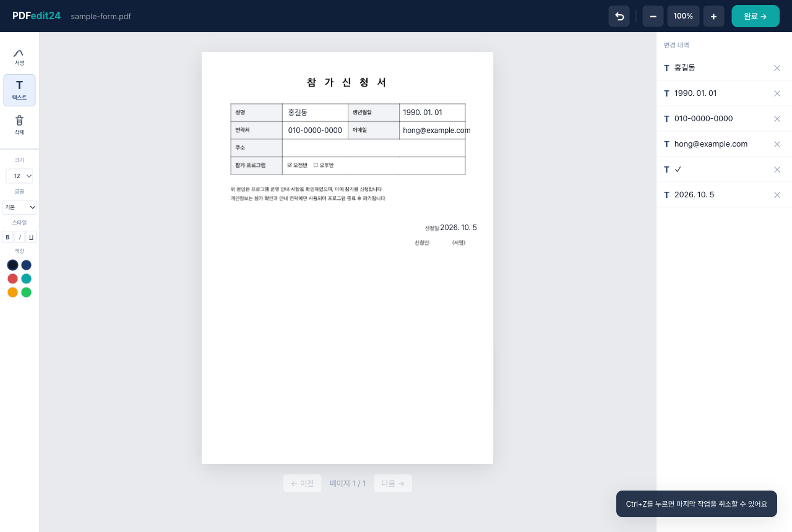Select the 서명 signature tool
Screen dimensions: 792x532
[x=19, y=56]
